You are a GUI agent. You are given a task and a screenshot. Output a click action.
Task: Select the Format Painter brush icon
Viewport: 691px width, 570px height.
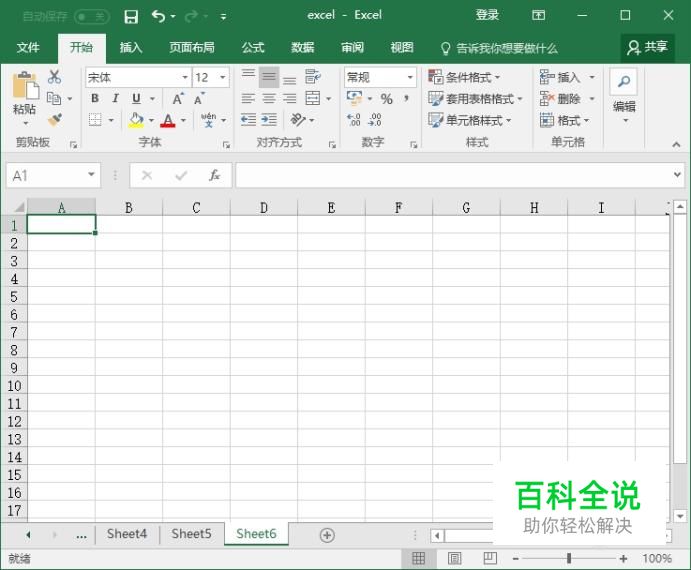pos(55,119)
